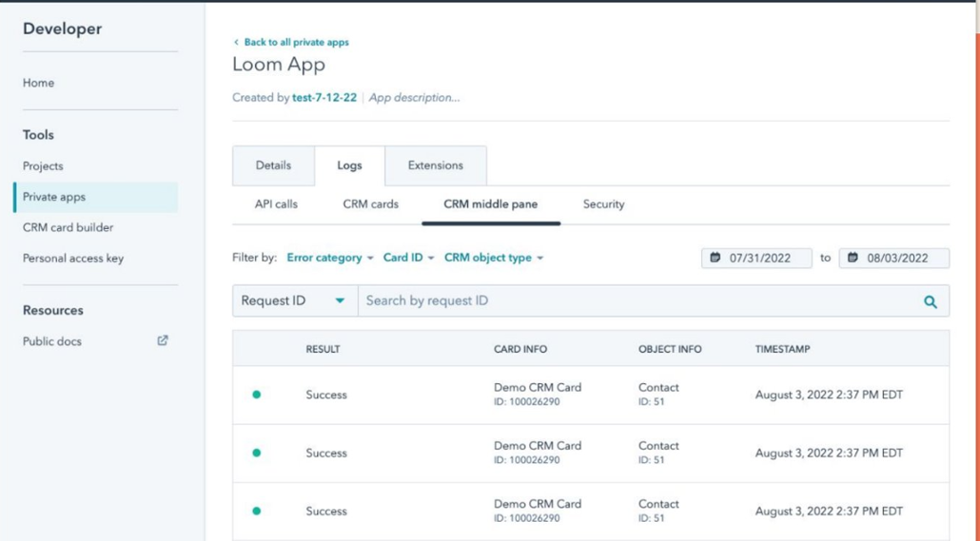Click third row timestamp August 3, 2022
The height and width of the screenshot is (541, 980).
tap(829, 511)
